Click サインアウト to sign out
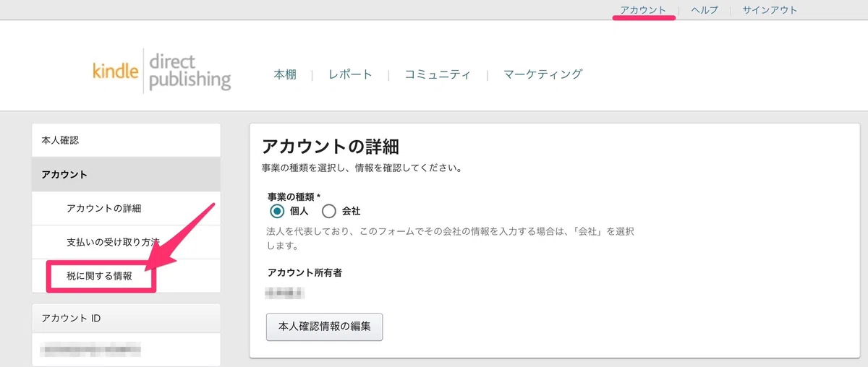The width and height of the screenshot is (868, 367). [770, 10]
